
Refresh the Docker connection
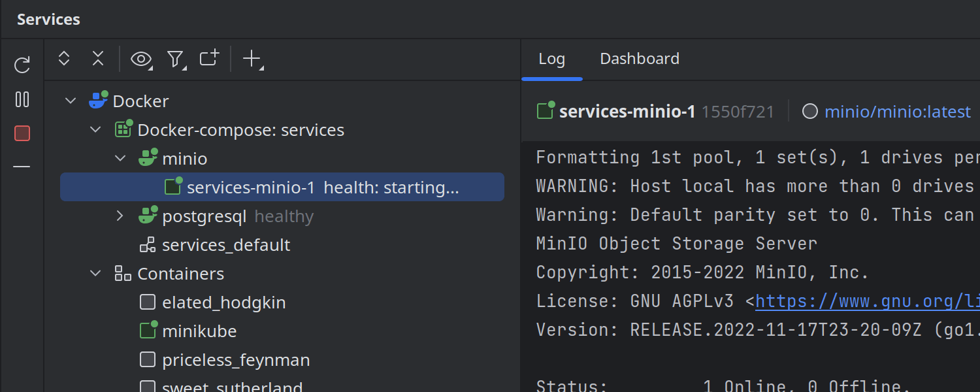click(x=22, y=64)
